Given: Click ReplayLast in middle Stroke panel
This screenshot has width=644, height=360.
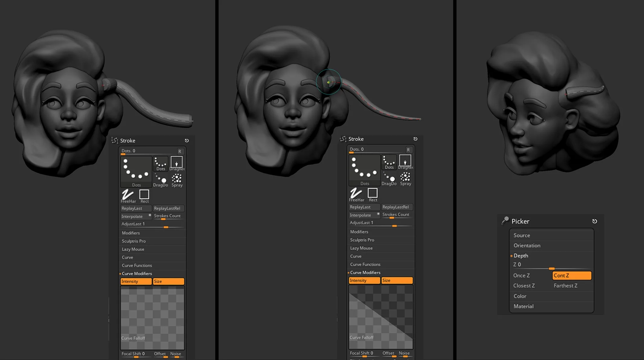Looking at the screenshot, I should (x=364, y=207).
